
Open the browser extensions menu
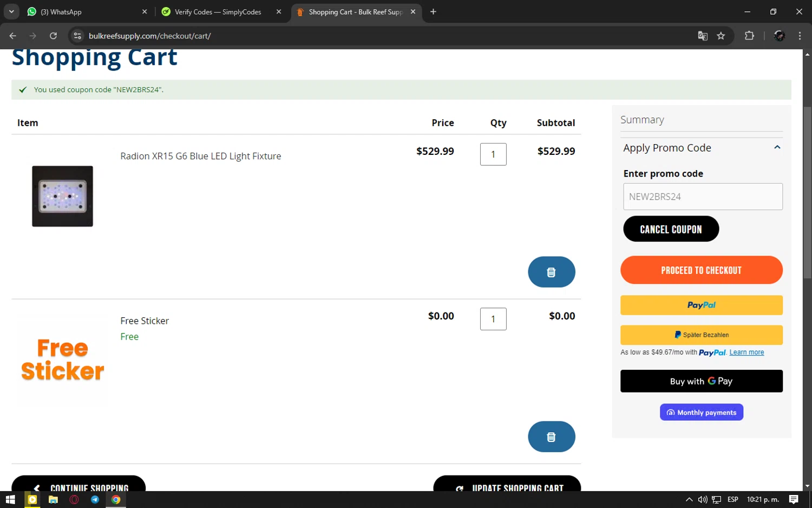click(x=749, y=36)
